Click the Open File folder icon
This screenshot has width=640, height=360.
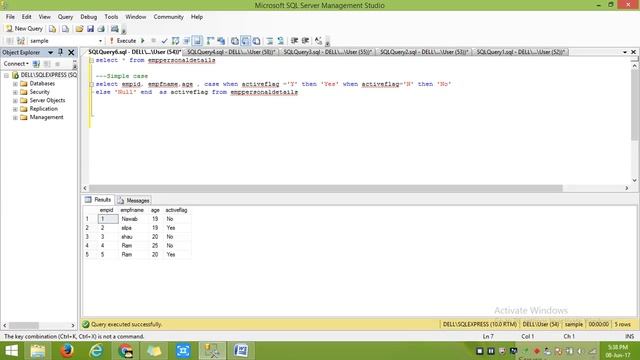click(x=79, y=29)
